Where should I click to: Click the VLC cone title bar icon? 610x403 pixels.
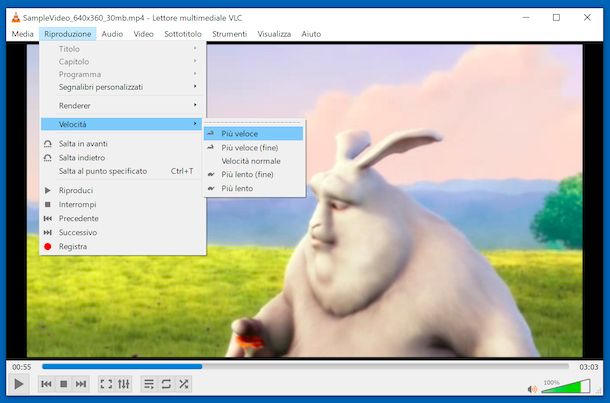coord(16,18)
